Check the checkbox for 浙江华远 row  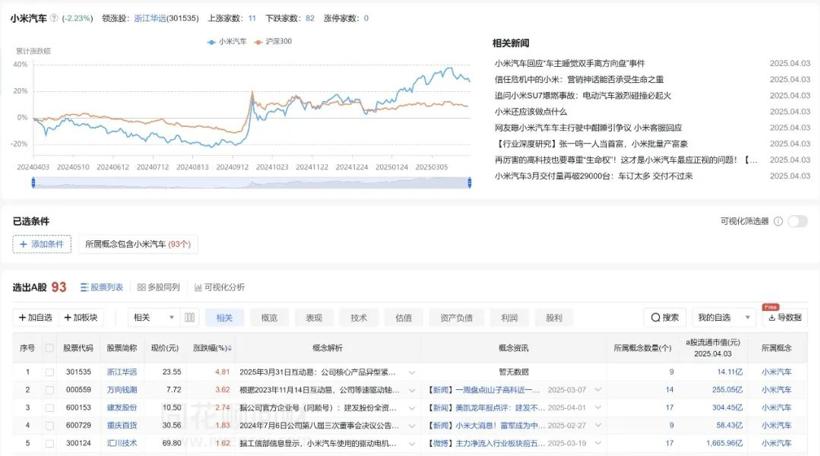tap(49, 372)
